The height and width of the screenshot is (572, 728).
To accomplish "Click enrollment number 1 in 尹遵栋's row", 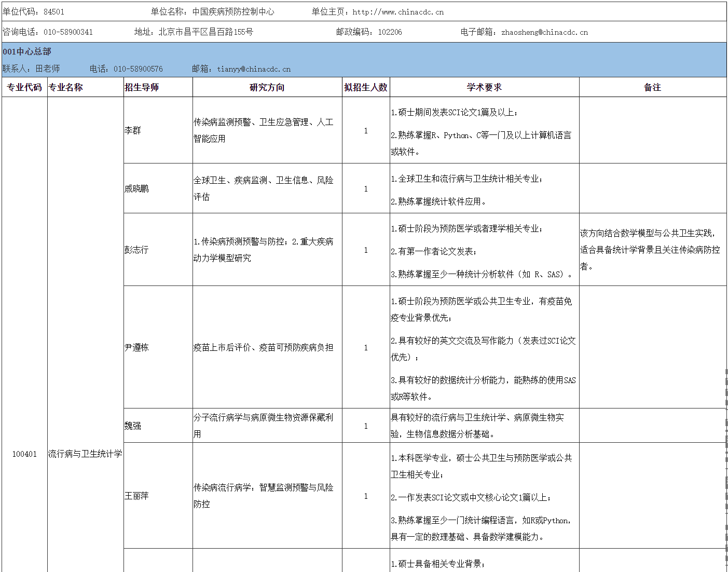I will [x=366, y=348].
